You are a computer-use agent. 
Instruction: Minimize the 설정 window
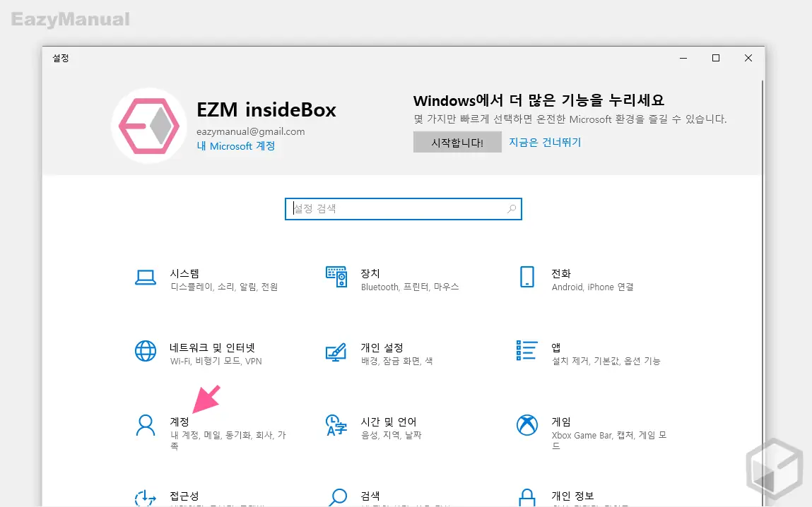click(x=683, y=58)
